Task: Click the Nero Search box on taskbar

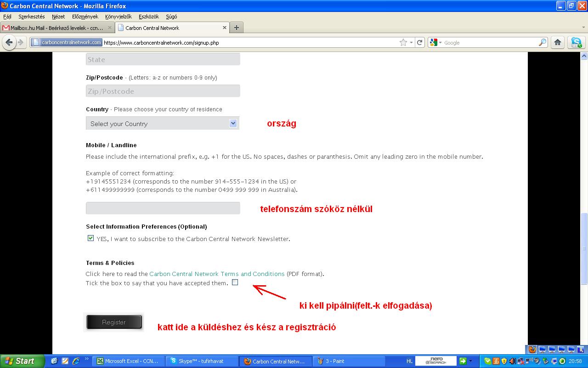Action: (x=435, y=361)
